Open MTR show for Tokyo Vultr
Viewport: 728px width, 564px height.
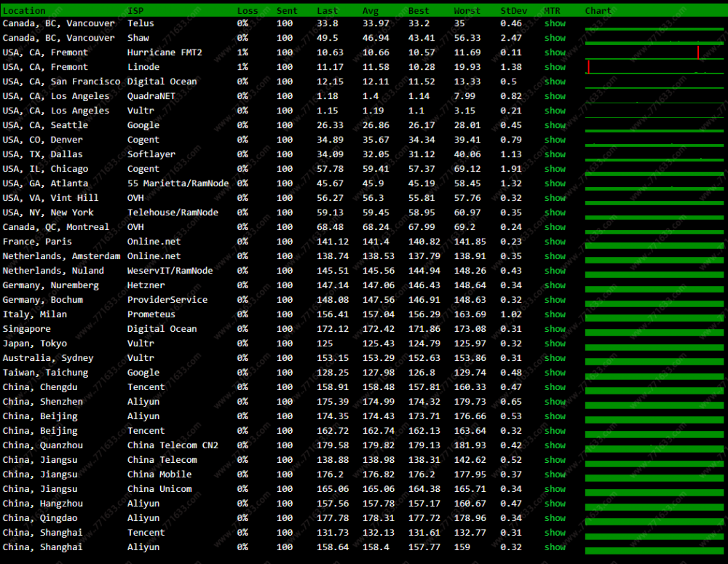[x=555, y=343]
